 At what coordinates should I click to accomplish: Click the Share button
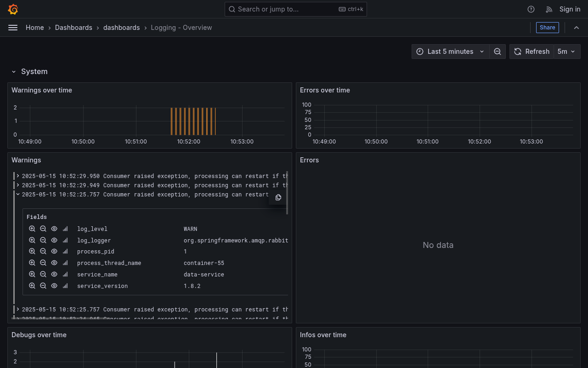(x=548, y=28)
